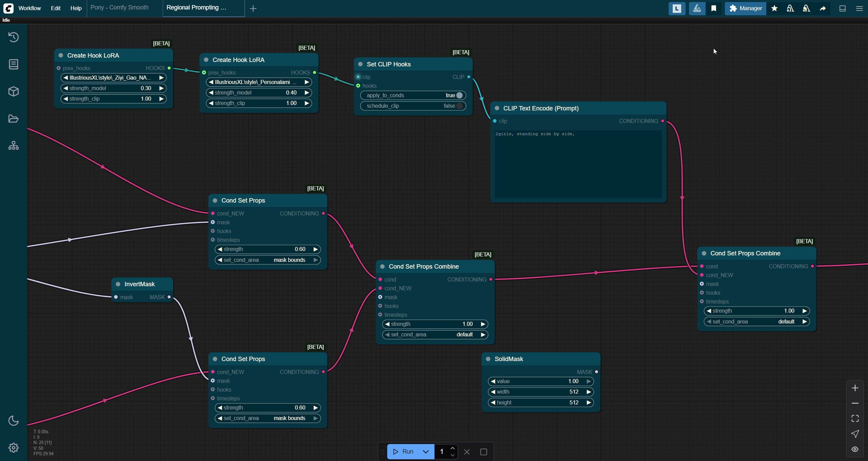Change top Cond Set Props set_cond_area
The width and height of the screenshot is (868, 461).
pyautogui.click(x=268, y=260)
